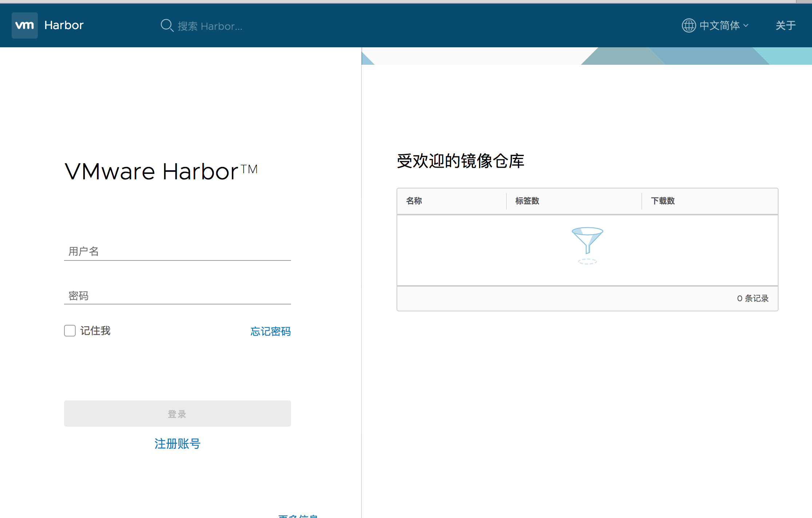812x518 pixels.
Task: Click the search magnifier icon
Action: (167, 25)
